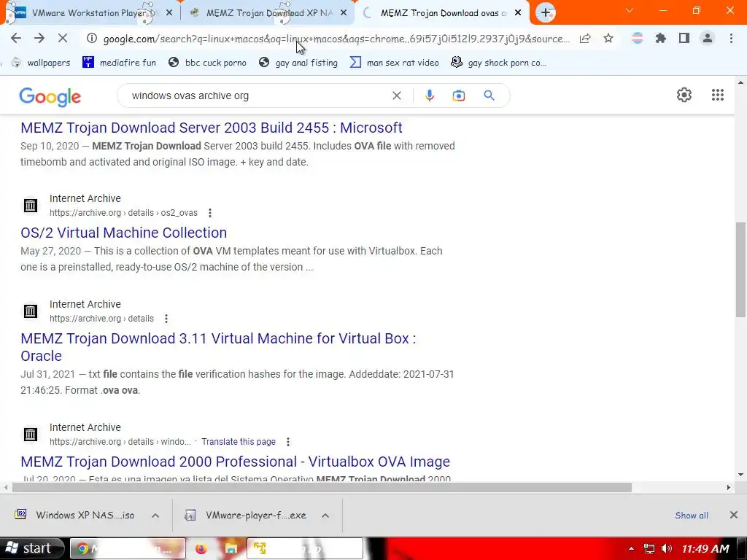Focus the Google search input field
Image resolution: width=747 pixels, height=560 pixels.
point(258,96)
